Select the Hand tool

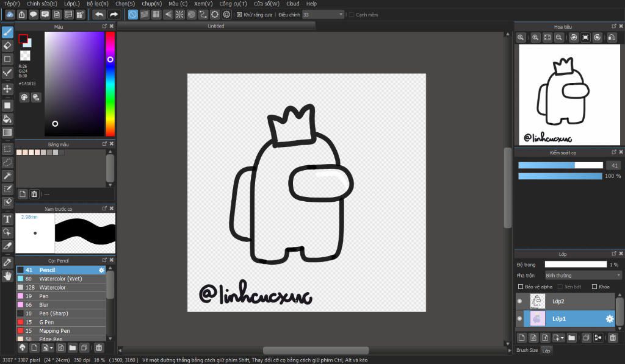(7, 276)
